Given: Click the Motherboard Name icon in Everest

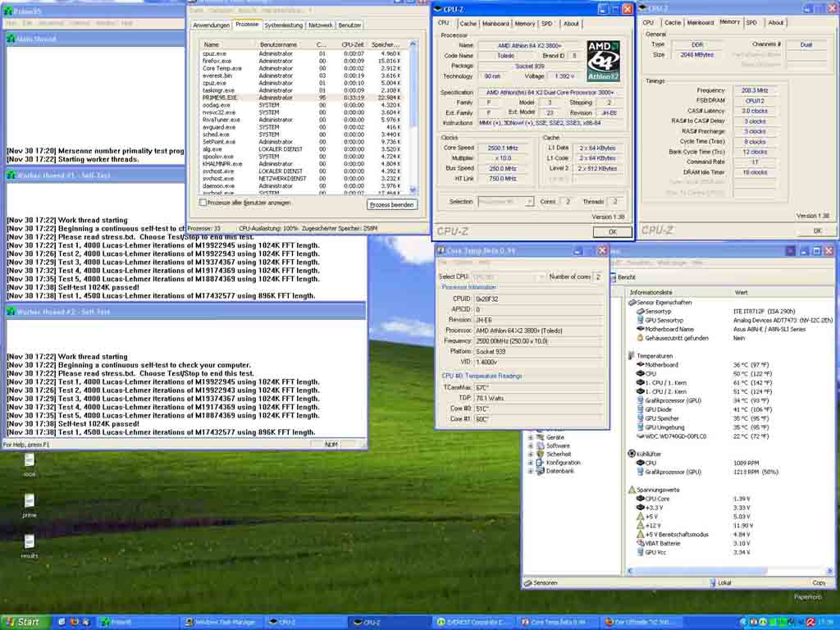Looking at the screenshot, I should [x=640, y=329].
